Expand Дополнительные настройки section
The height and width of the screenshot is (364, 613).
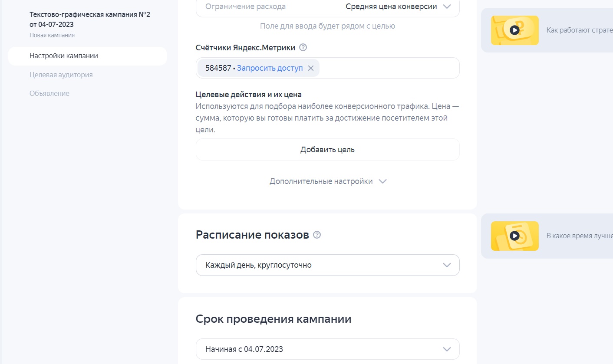click(x=328, y=181)
